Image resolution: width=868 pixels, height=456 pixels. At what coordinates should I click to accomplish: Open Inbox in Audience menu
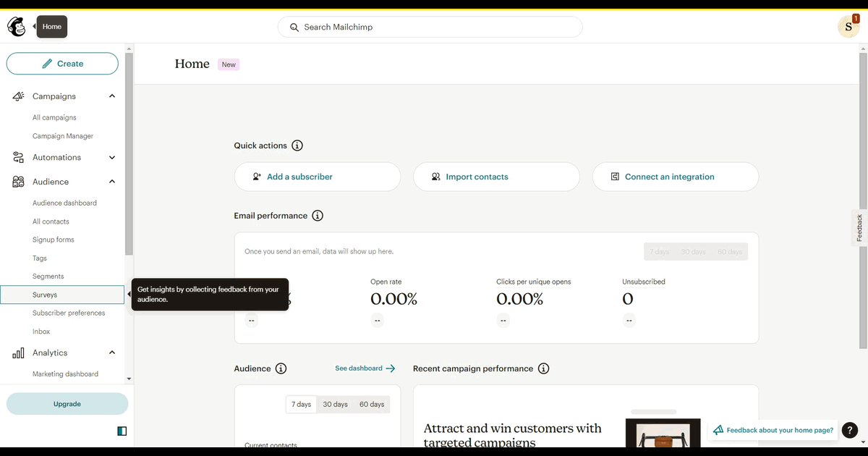(41, 332)
